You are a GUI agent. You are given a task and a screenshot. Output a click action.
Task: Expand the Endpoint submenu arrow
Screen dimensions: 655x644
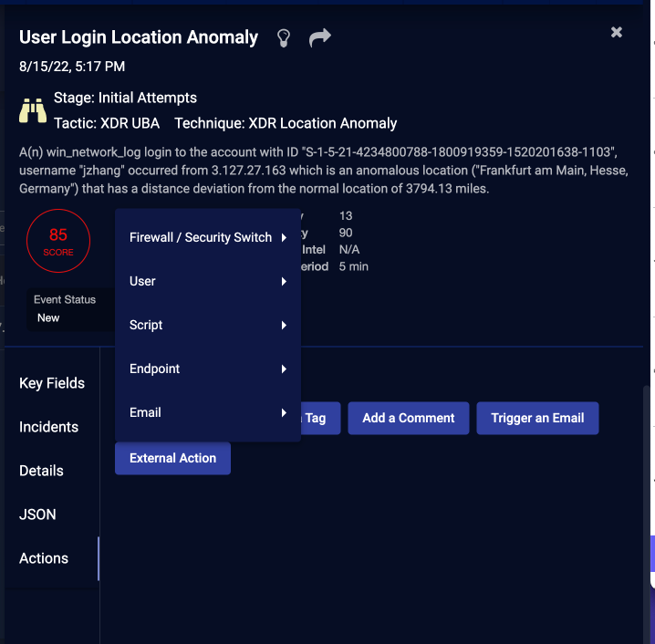click(x=284, y=369)
